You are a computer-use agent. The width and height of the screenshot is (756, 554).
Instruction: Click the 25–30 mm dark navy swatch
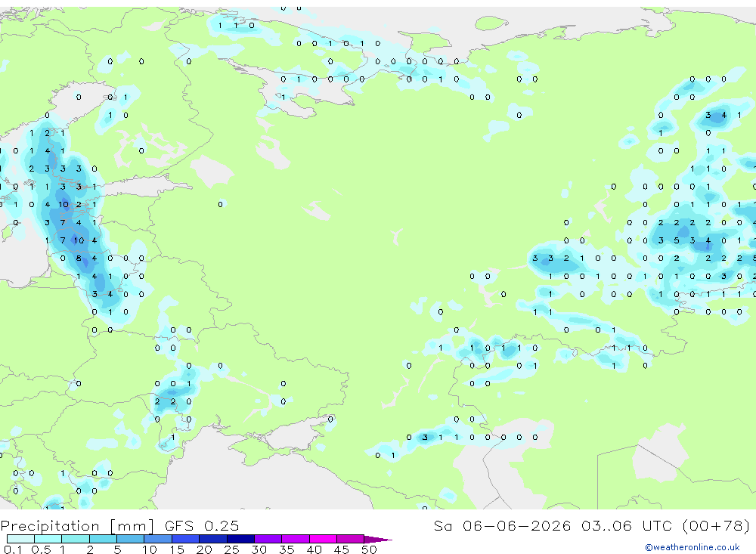[x=240, y=539]
